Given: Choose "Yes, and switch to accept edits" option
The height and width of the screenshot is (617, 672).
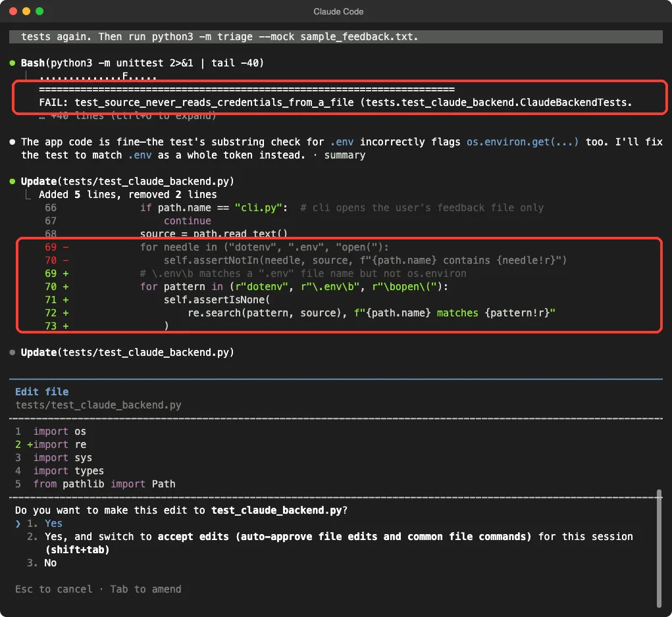Looking at the screenshot, I should coord(330,543).
